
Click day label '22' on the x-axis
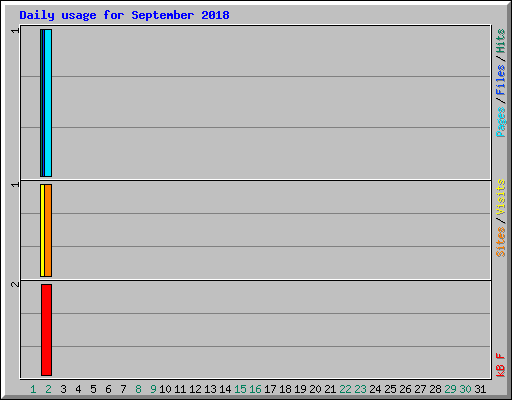pyautogui.click(x=345, y=389)
